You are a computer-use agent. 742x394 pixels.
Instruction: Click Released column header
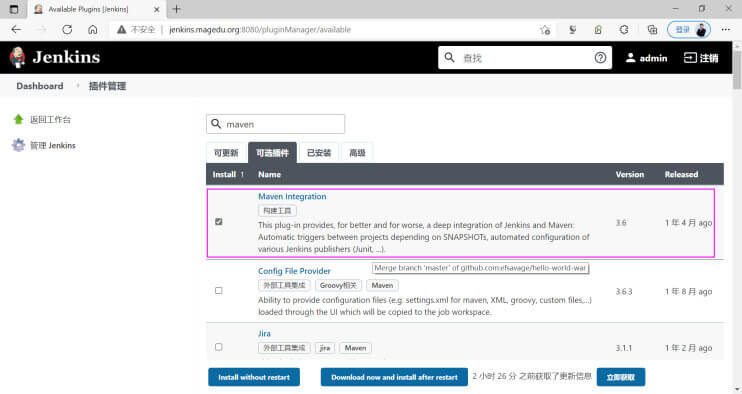pos(681,175)
